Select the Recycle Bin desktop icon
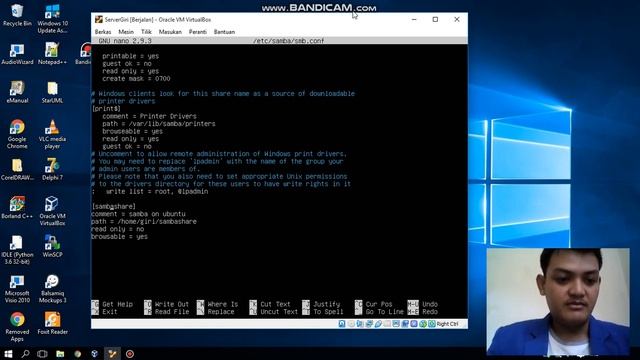Image resolution: width=640 pixels, height=360 pixels. pyautogui.click(x=17, y=15)
